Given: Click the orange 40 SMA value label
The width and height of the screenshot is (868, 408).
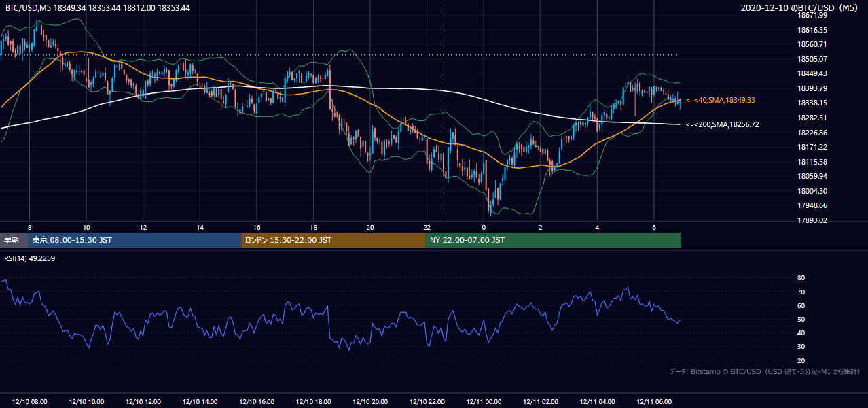Looking at the screenshot, I should click(x=721, y=100).
